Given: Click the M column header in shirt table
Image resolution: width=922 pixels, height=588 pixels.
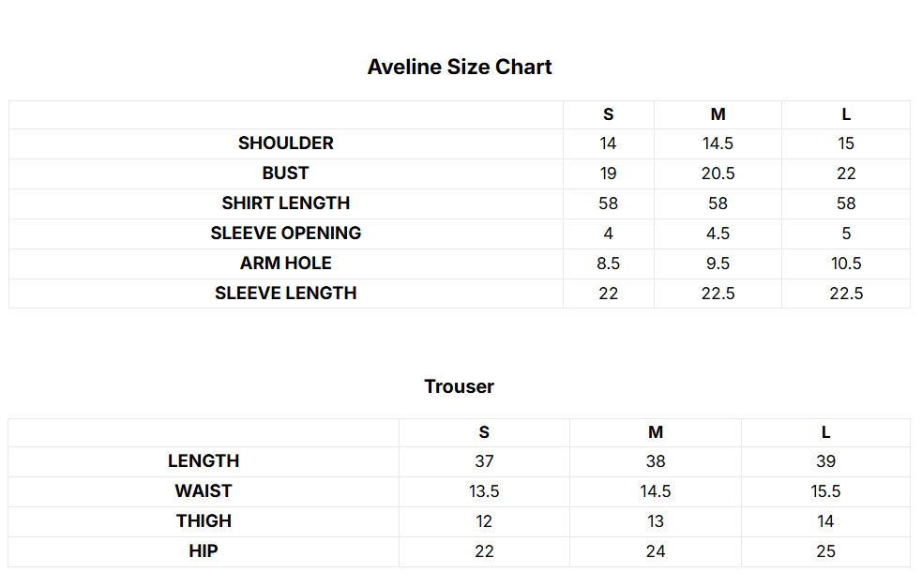Looking at the screenshot, I should point(718,114).
